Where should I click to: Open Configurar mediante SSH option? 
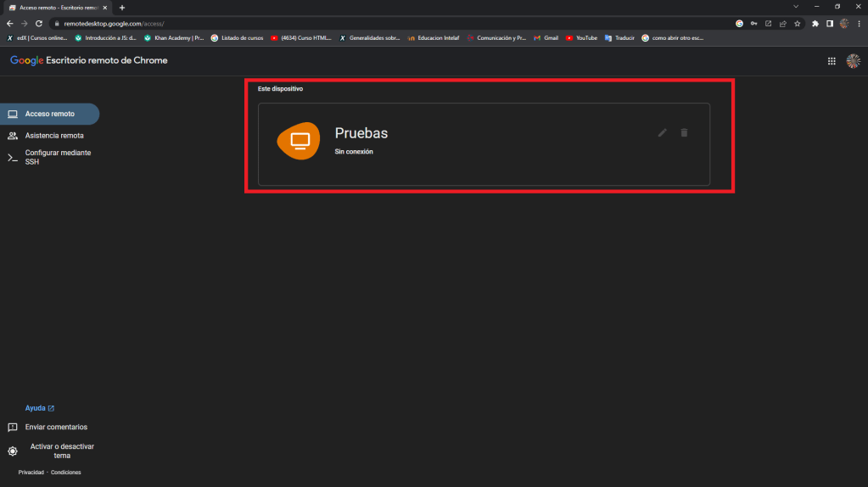[x=56, y=157]
